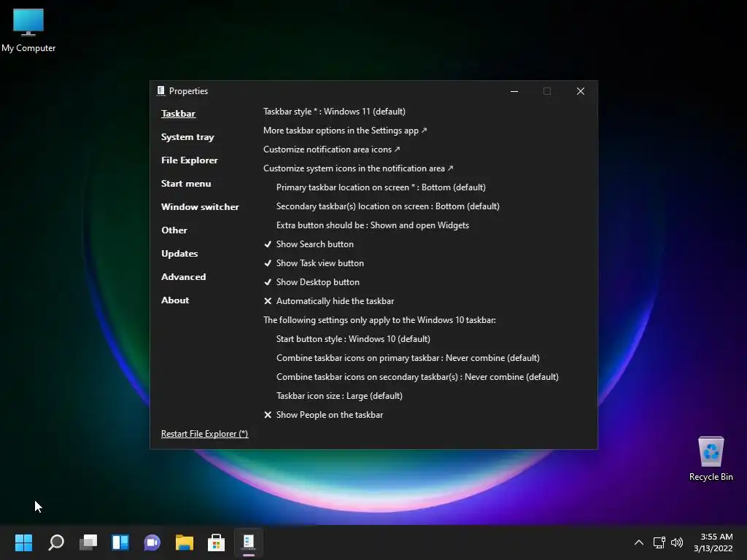Change Combine icons on secondary taskbar(s)
This screenshot has width=747, height=560.
pyautogui.click(x=417, y=377)
